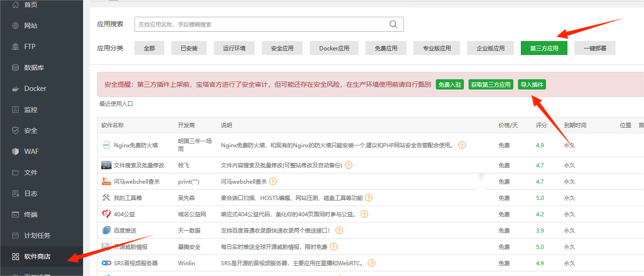Screen dimensions: 644x276
Task: Click the 评分 column header
Action: 541,125
